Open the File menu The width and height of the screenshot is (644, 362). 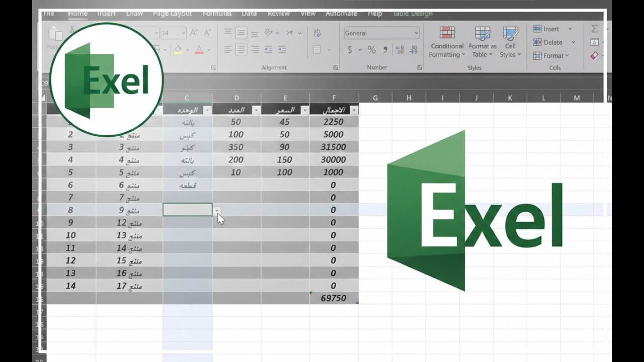(x=49, y=14)
